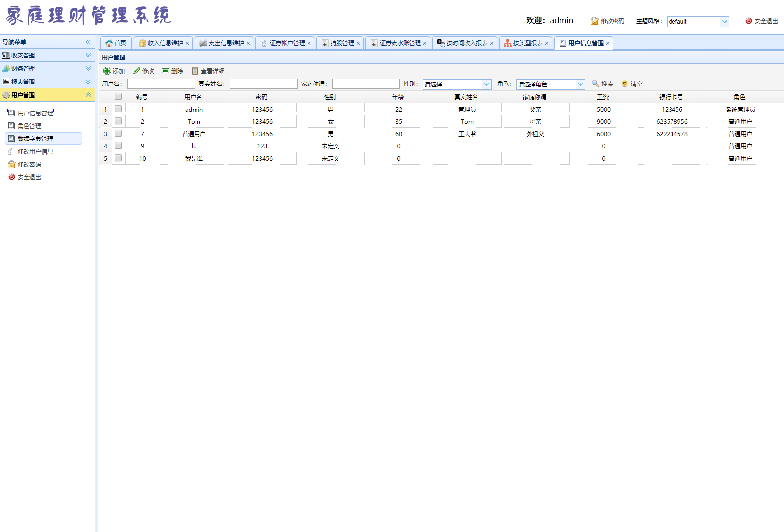Click the 王大爷 real name cell
Image resolution: width=784 pixels, height=532 pixels.
pos(467,134)
